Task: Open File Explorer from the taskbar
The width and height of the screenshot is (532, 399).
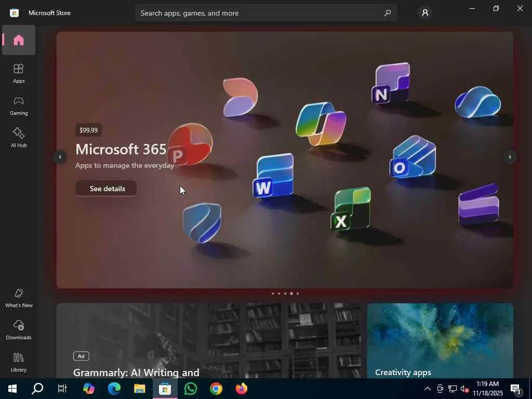Action: (139, 389)
